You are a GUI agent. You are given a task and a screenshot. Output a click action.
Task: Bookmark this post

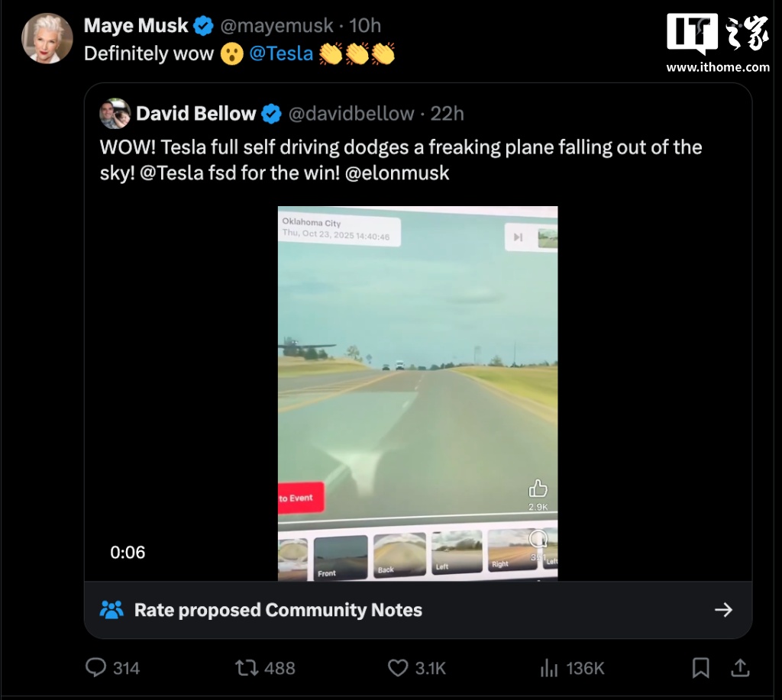700,668
